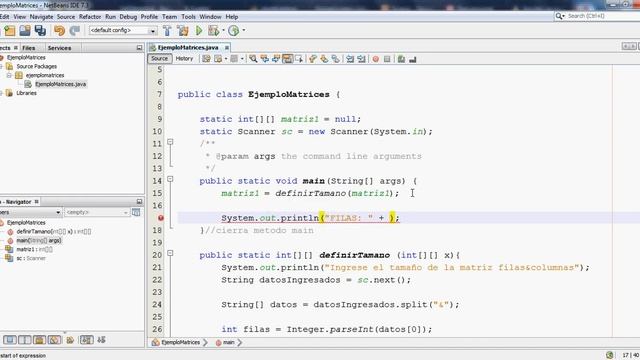640x360 pixels.
Task: Start Macro Recording red circle icon
Action: click(376, 59)
